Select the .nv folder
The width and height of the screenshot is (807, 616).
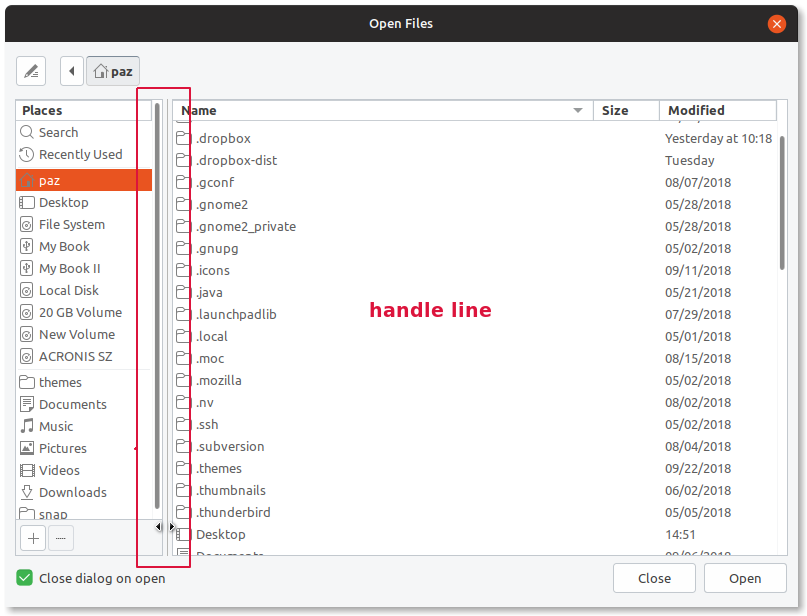coord(474,402)
